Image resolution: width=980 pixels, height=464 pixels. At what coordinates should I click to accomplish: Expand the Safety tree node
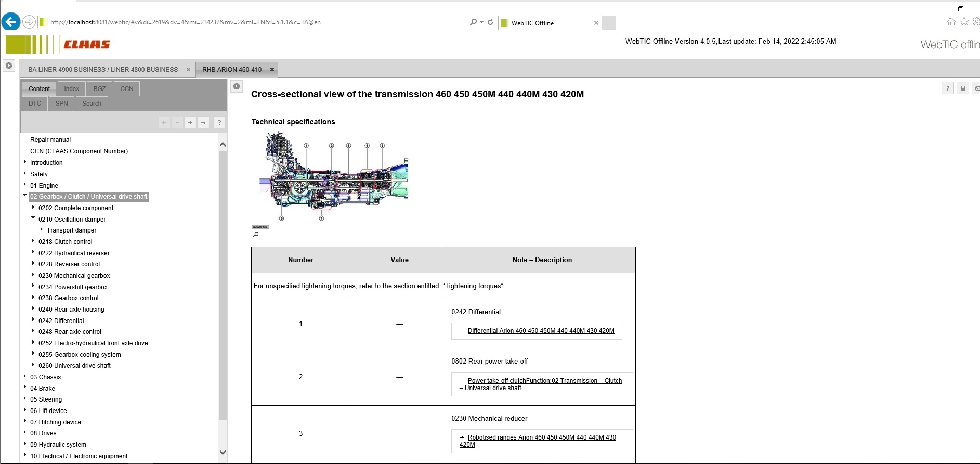25,173
